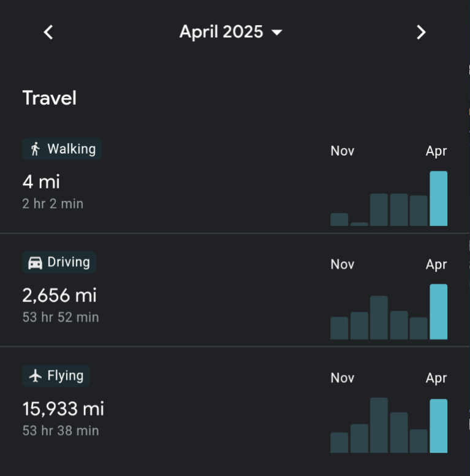Go to next month with right chevron
The image size is (470, 476).
pyautogui.click(x=421, y=32)
